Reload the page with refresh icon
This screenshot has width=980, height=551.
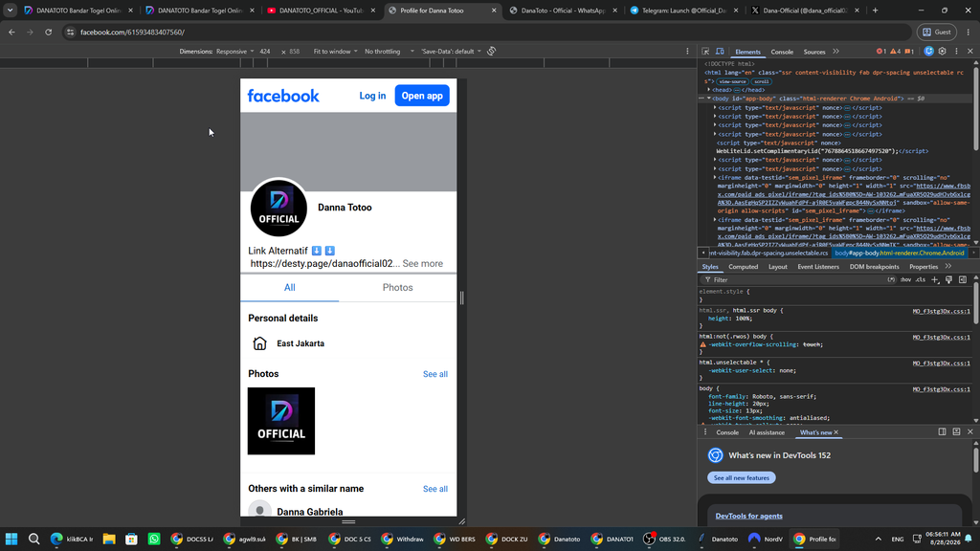point(48,32)
